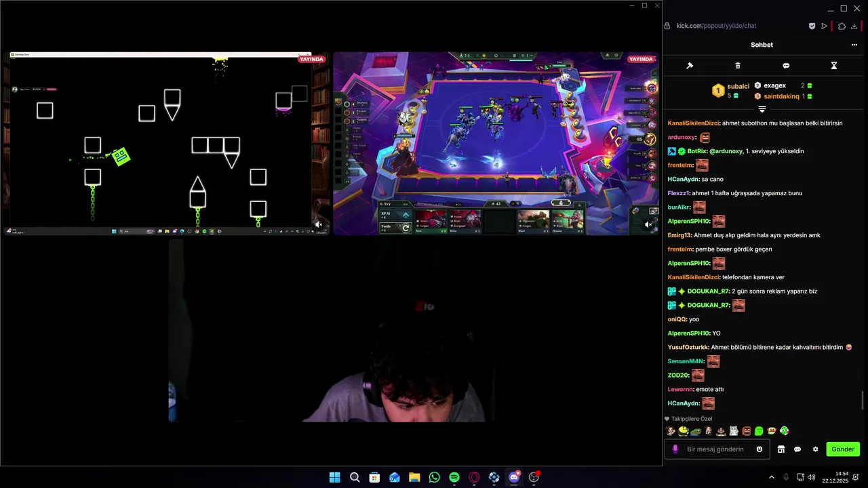This screenshot has width=868, height=488.
Task: Open the browser downloads icon
Action: [854, 26]
